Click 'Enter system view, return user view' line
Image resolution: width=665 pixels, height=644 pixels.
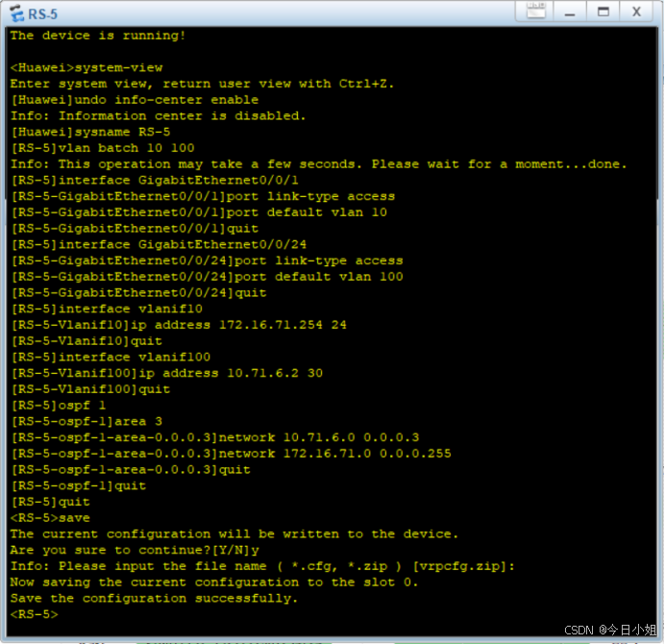click(203, 84)
